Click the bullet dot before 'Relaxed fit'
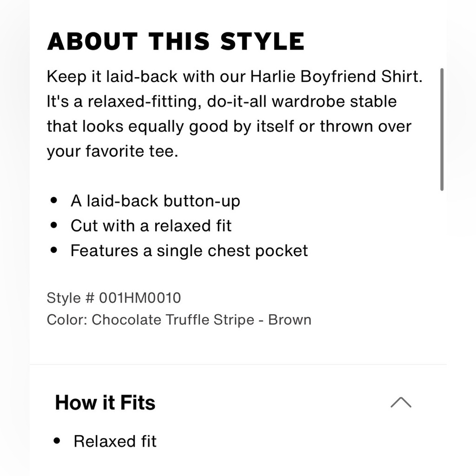 coord(57,441)
